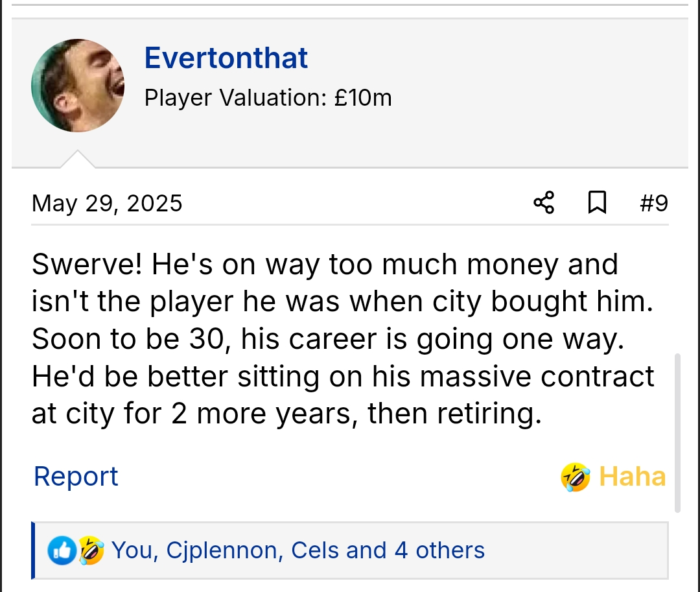700x592 pixels.
Task: Open Evertonthat's avatar picture
Action: coord(78,86)
